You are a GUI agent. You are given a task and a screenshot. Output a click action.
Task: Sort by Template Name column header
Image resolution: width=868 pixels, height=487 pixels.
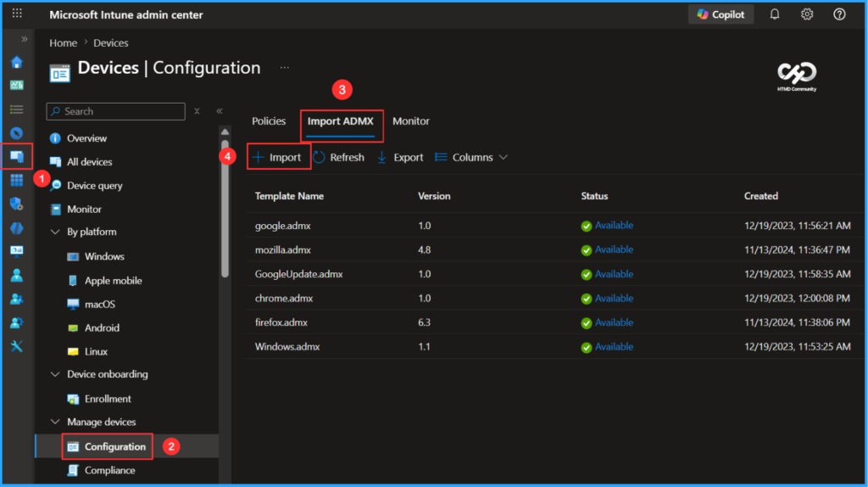coord(289,196)
